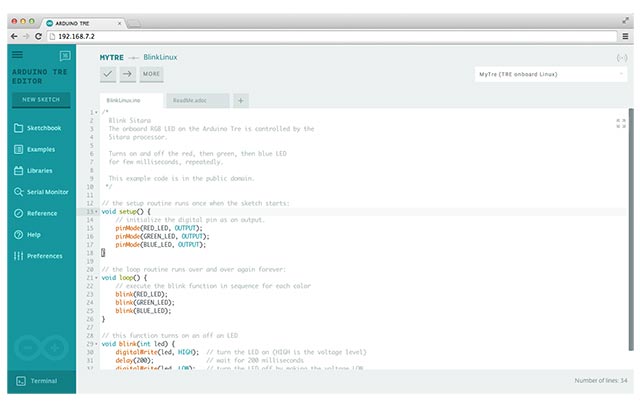Add a new file tab with plus
The width and height of the screenshot is (640, 407).
point(241,100)
